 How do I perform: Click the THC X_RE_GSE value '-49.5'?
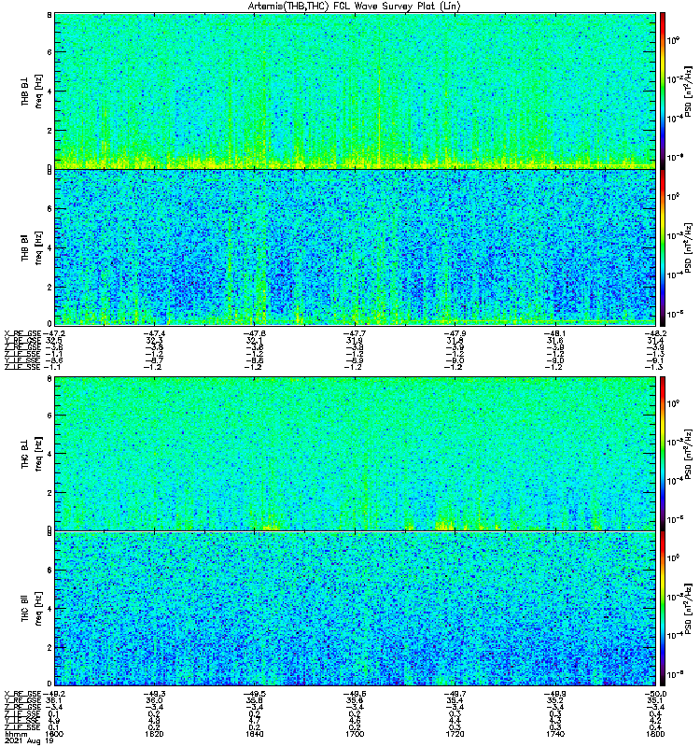coord(254,694)
